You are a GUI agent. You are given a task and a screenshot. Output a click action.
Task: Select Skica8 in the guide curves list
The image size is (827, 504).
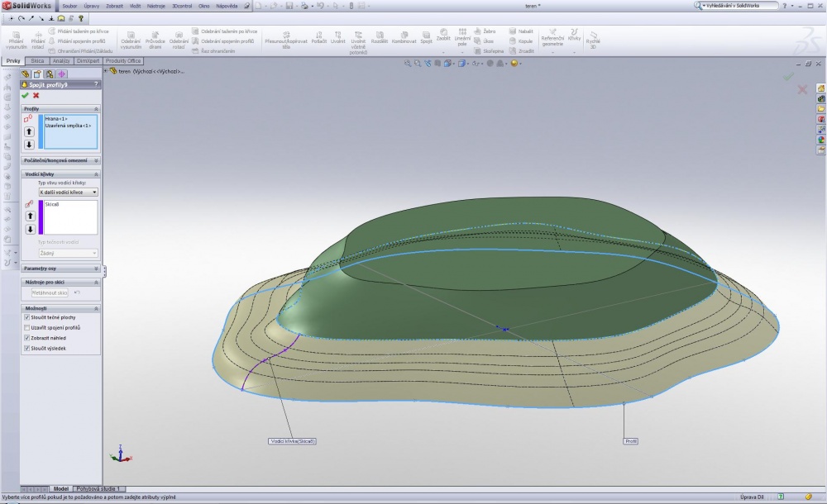click(52, 204)
